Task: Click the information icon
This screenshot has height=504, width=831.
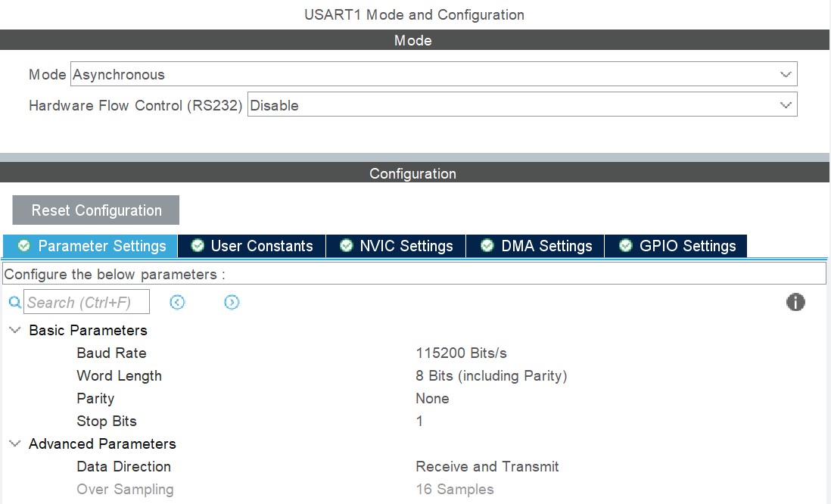Action: point(795,303)
